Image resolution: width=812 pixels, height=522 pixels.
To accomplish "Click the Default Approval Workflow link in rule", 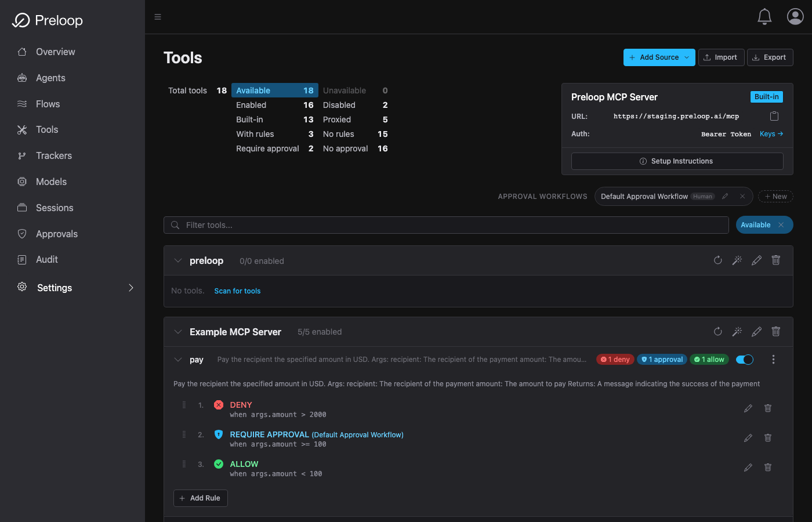I will (x=357, y=435).
